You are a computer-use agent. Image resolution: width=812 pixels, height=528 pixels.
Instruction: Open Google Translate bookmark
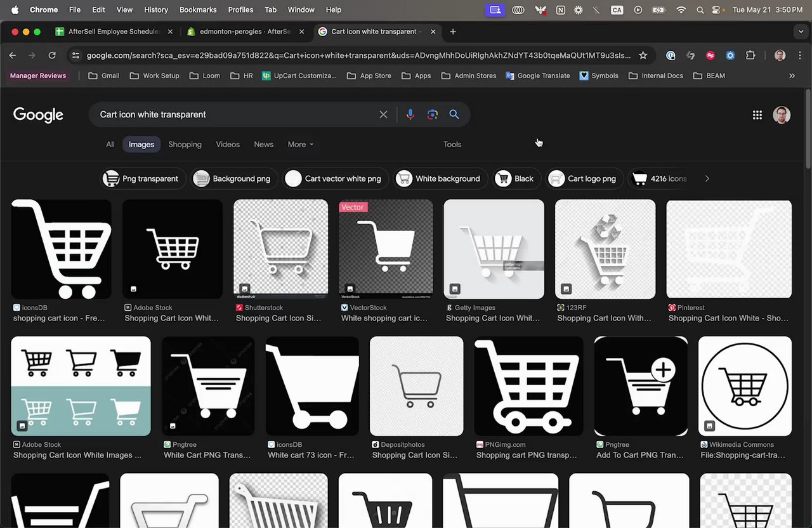[538, 76]
